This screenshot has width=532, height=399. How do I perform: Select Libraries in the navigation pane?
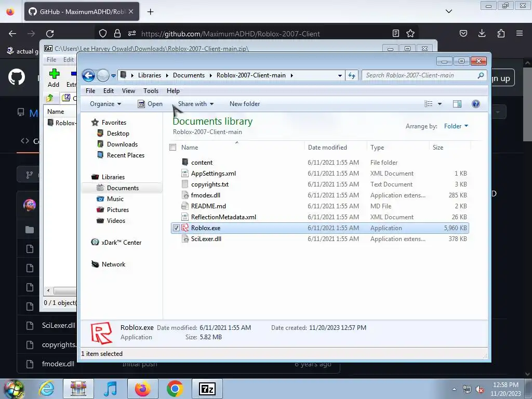click(x=113, y=177)
